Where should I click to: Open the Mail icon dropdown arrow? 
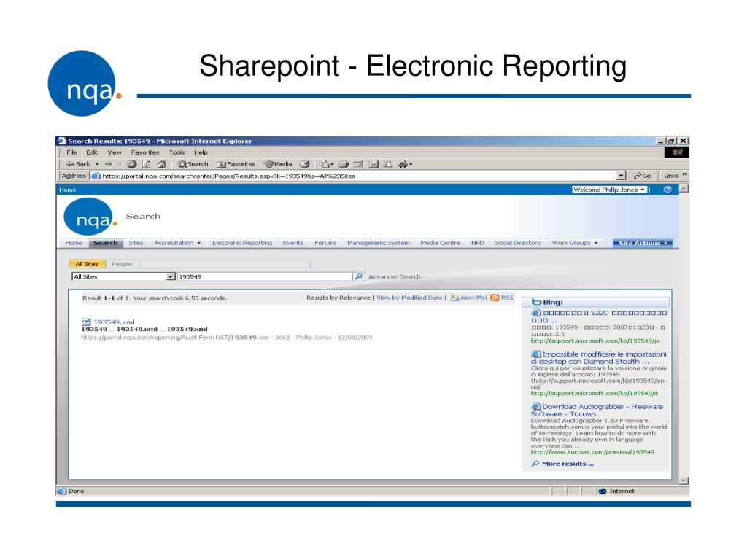(332, 164)
